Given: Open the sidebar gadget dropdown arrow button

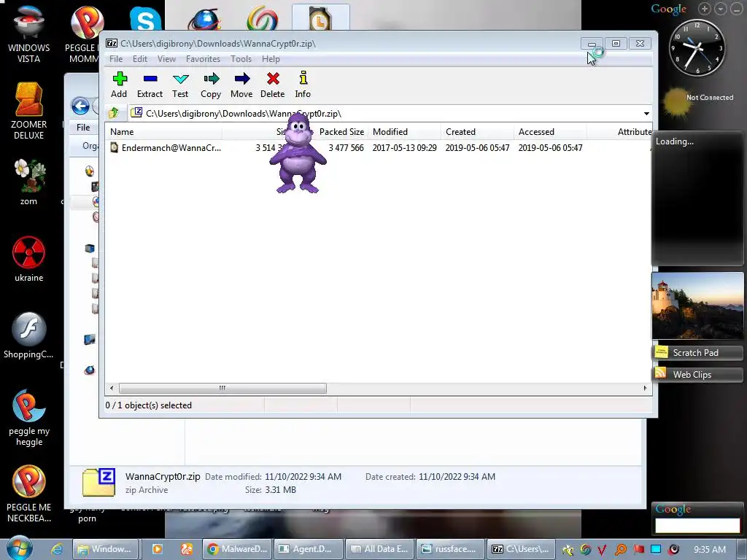Looking at the screenshot, I should tap(720, 9).
